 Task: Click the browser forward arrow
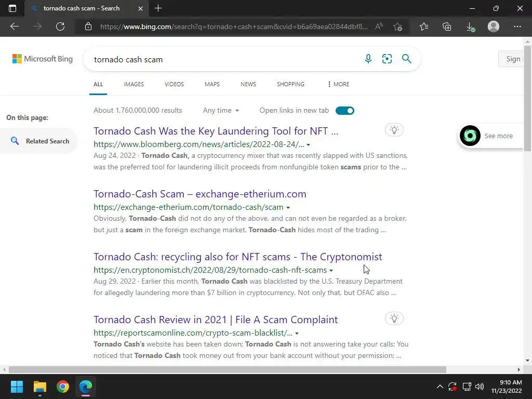[37, 26]
